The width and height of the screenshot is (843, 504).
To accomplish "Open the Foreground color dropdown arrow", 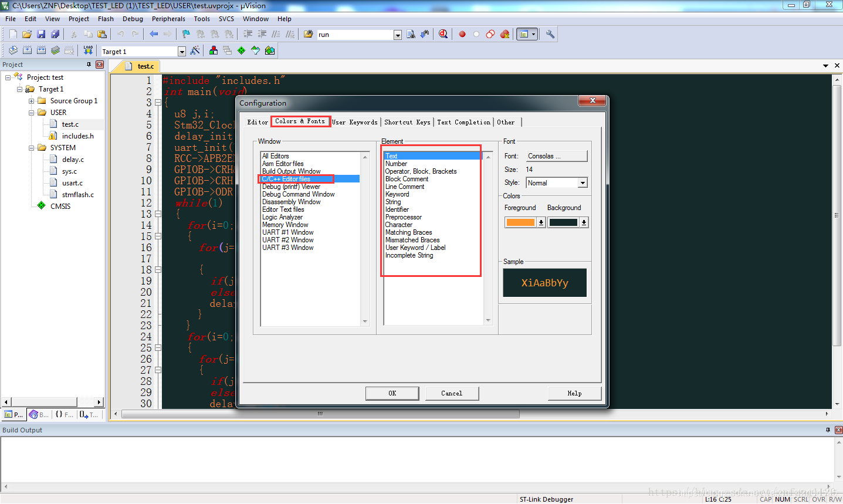I will [x=541, y=222].
